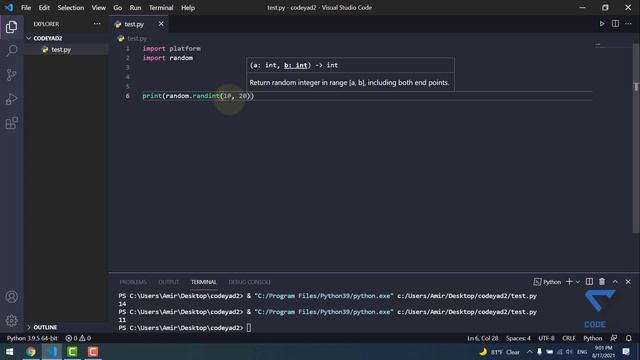Show hidden system tray icons
Viewport: 640px width, 360px height.
click(529, 352)
